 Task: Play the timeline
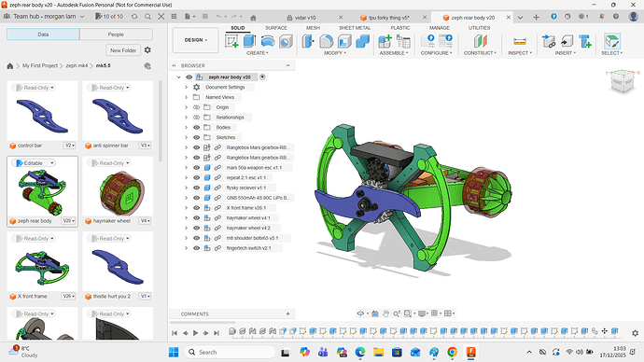click(195, 333)
